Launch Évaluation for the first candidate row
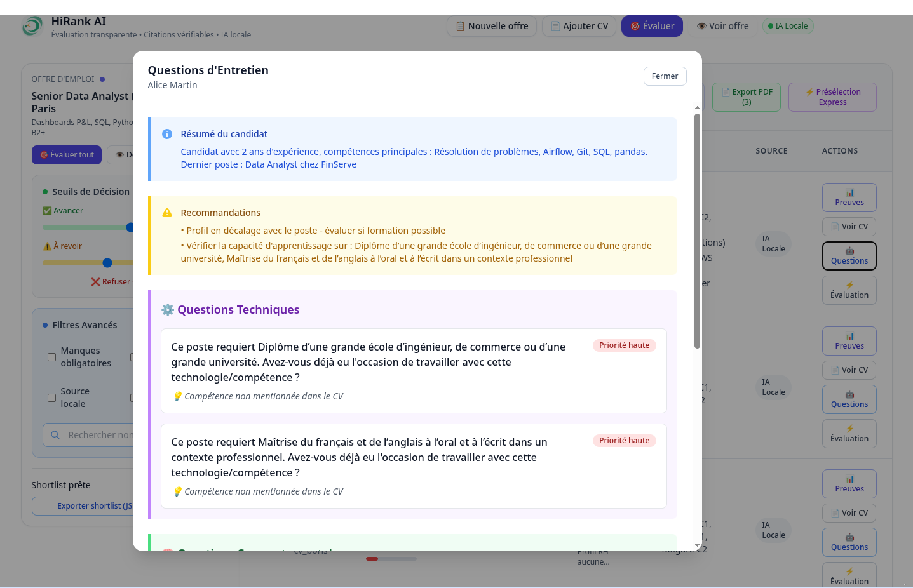 click(849, 290)
